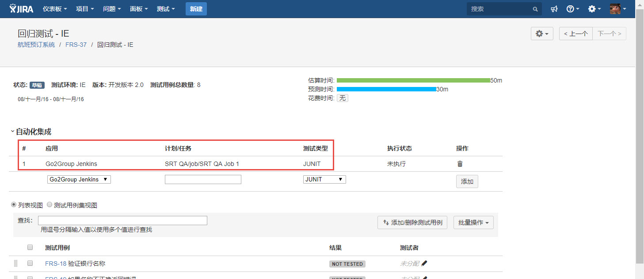
Task: Click the 版本 value 开发版本 2.0
Action: pyautogui.click(x=126, y=85)
